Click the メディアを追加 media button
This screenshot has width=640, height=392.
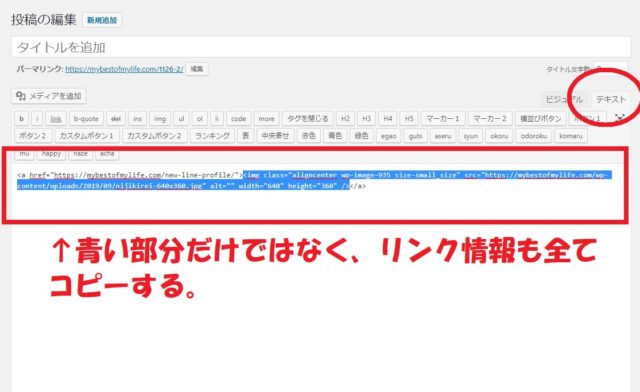[49, 96]
